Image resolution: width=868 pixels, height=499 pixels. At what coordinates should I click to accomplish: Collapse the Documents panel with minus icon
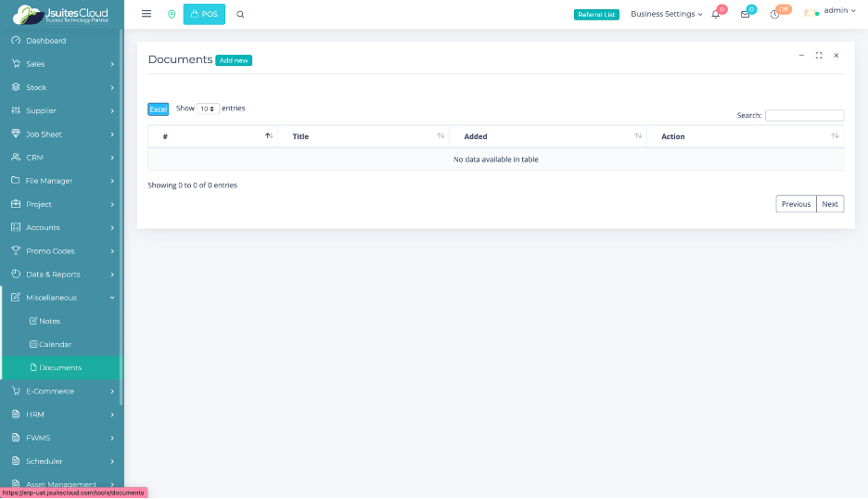801,56
